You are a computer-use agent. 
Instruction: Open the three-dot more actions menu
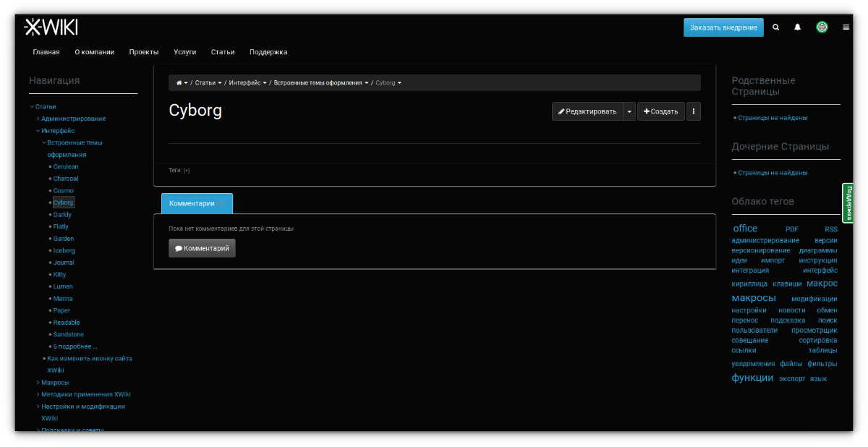point(694,111)
